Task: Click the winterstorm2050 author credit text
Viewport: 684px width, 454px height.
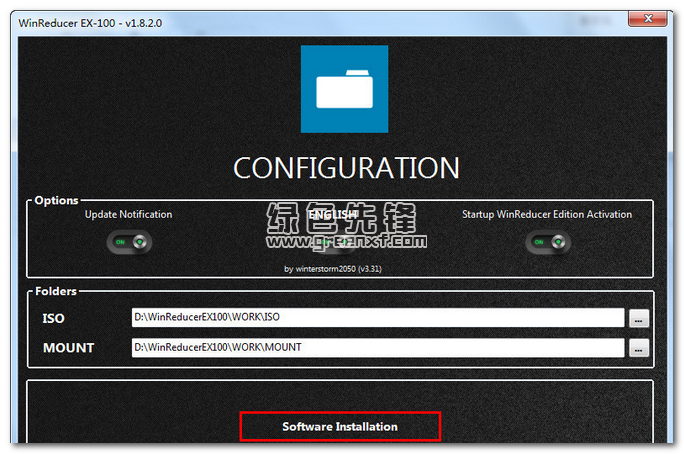Action: point(342,269)
